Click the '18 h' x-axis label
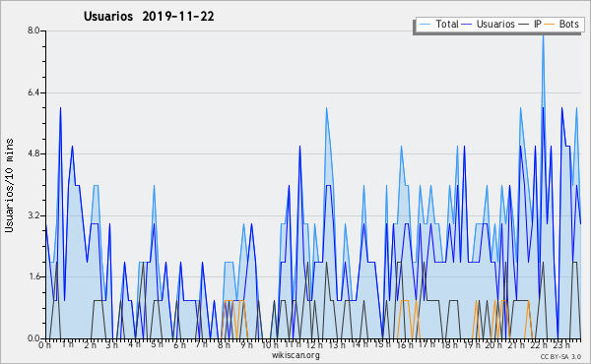 click(x=449, y=344)
